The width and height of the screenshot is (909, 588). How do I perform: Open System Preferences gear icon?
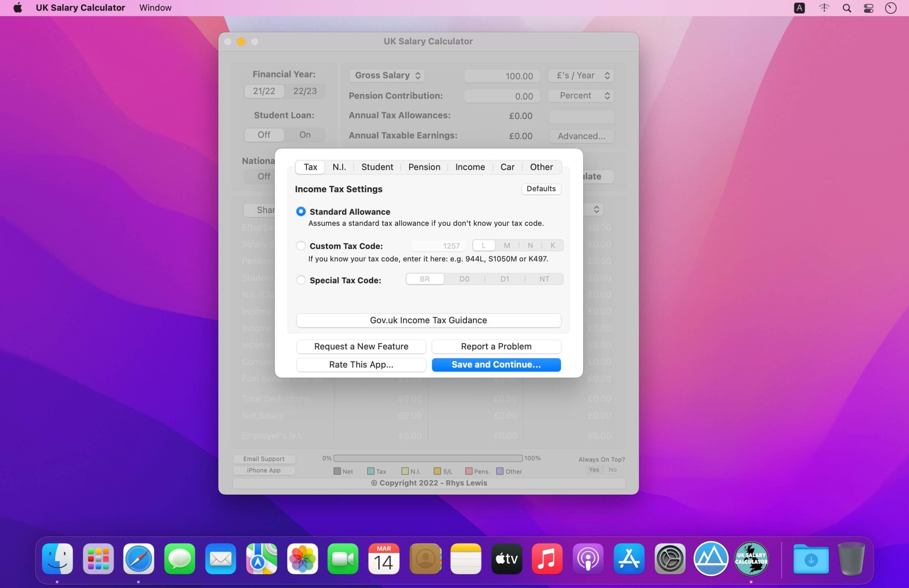pyautogui.click(x=670, y=559)
